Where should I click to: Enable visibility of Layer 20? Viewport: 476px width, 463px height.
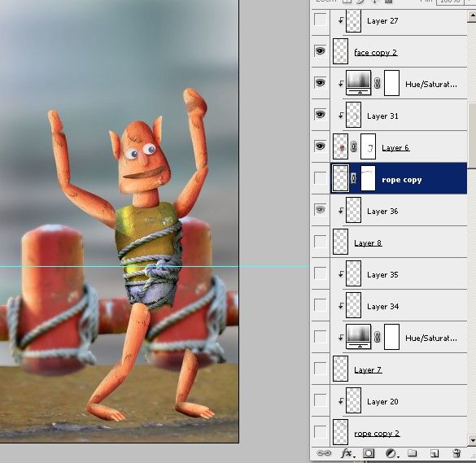[x=321, y=400]
